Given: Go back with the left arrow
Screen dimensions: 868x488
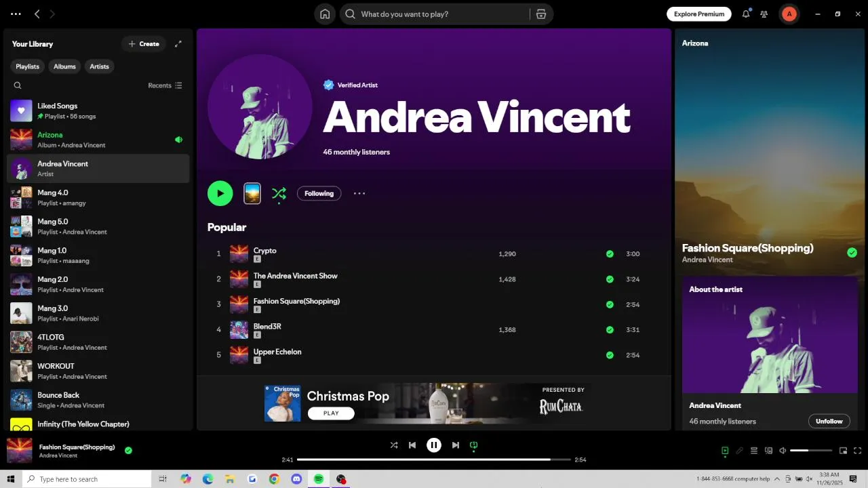Looking at the screenshot, I should [37, 14].
